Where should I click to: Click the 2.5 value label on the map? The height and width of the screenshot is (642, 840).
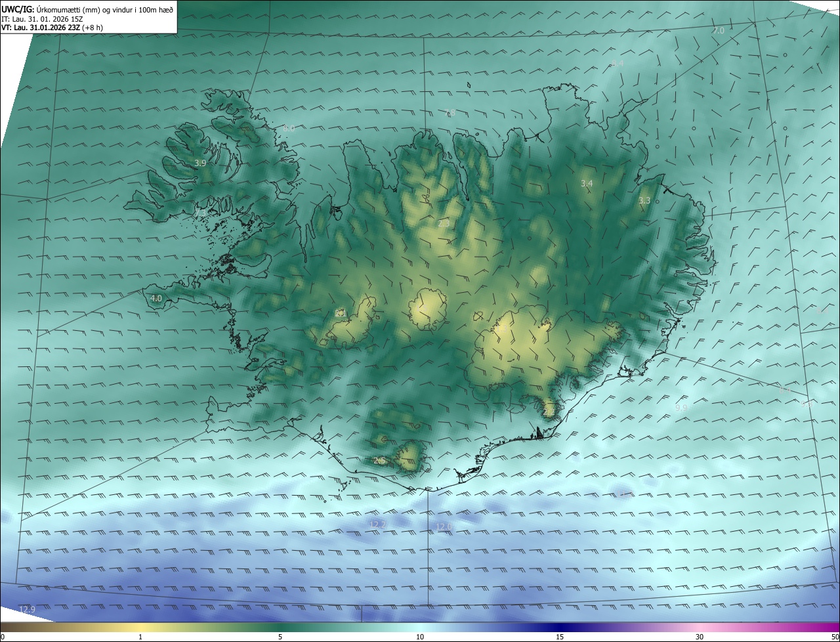(379, 461)
